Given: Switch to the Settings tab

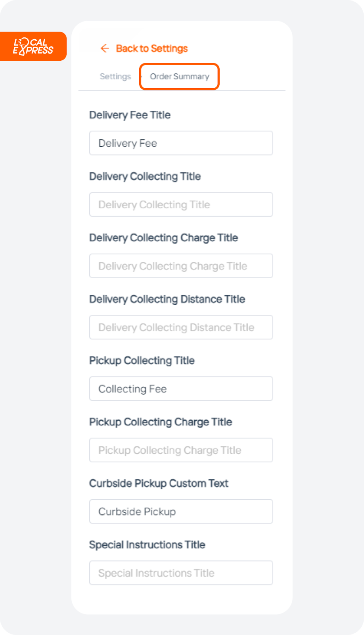Looking at the screenshot, I should click(115, 77).
